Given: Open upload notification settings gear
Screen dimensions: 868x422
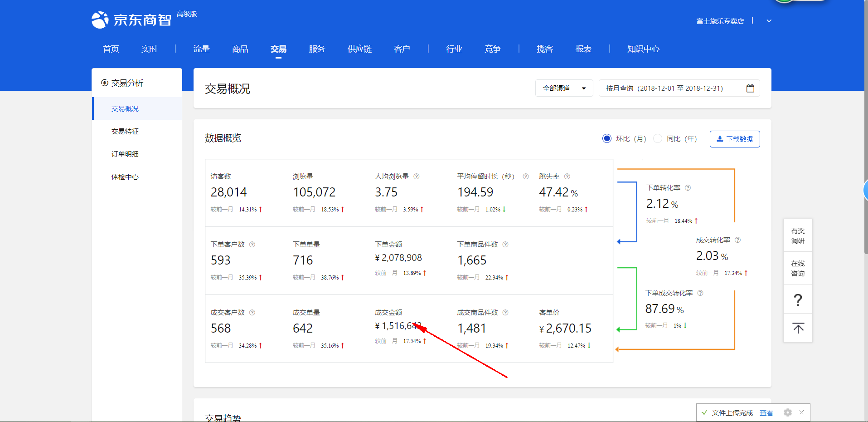Looking at the screenshot, I should click(x=788, y=412).
